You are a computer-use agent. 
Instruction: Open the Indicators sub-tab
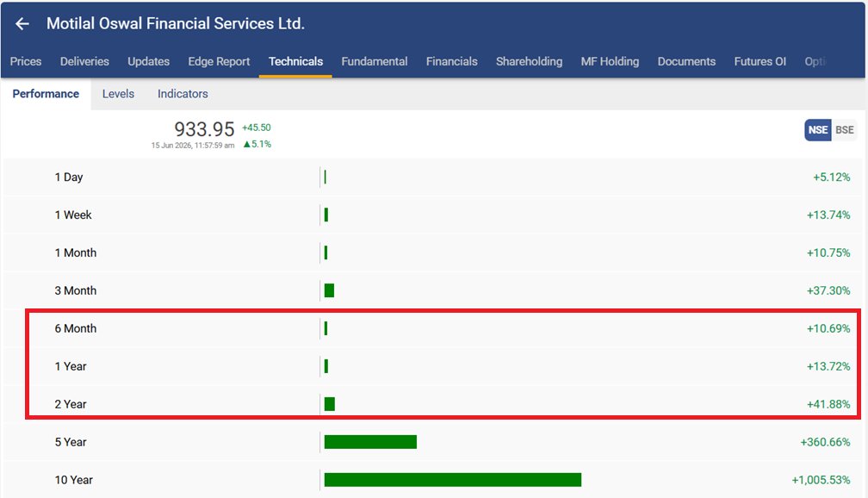coord(183,94)
